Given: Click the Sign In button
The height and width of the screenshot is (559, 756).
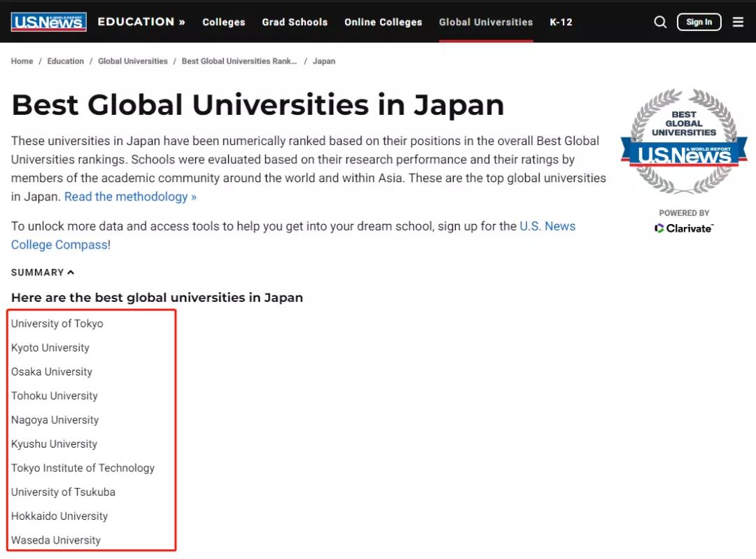Looking at the screenshot, I should [x=699, y=22].
